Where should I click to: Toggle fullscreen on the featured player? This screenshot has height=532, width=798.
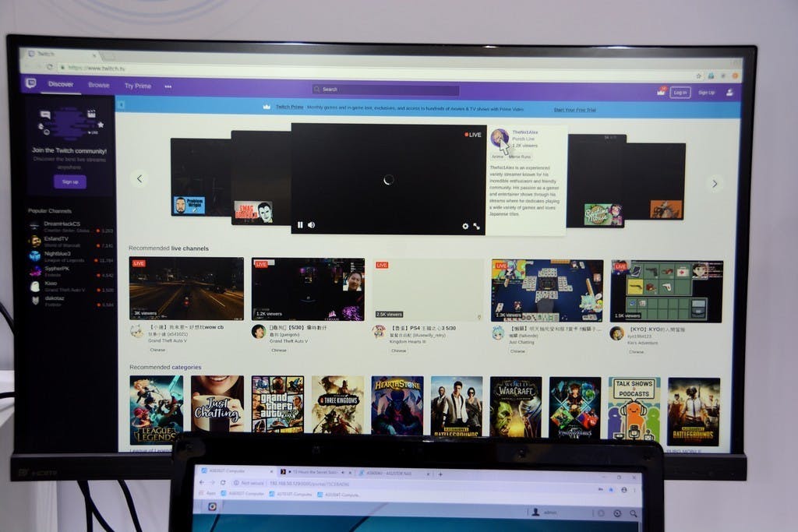(477, 227)
